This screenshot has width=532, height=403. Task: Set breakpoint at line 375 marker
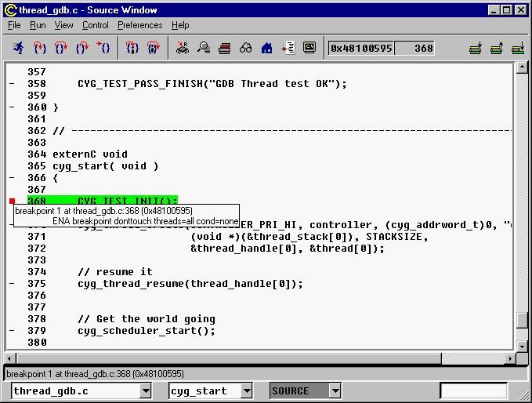(12, 284)
